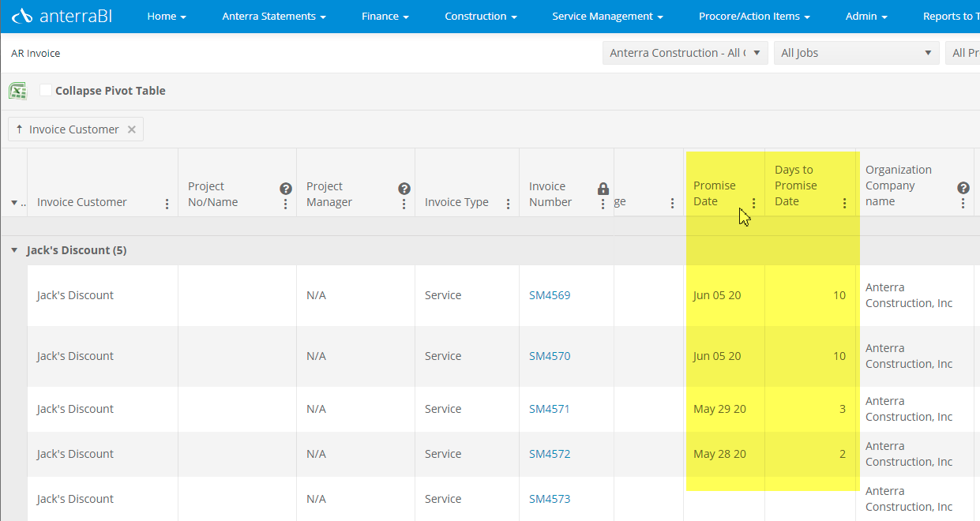Select the Jun 05 20 date for SM4569
980x521 pixels.
pyautogui.click(x=717, y=295)
